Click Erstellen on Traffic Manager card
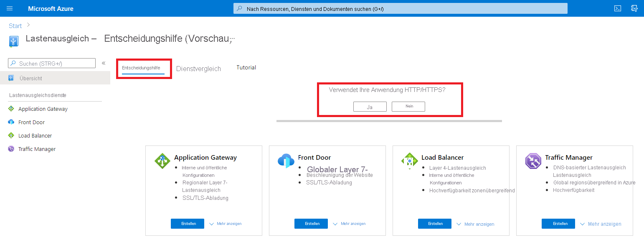644x245 pixels. tap(558, 224)
